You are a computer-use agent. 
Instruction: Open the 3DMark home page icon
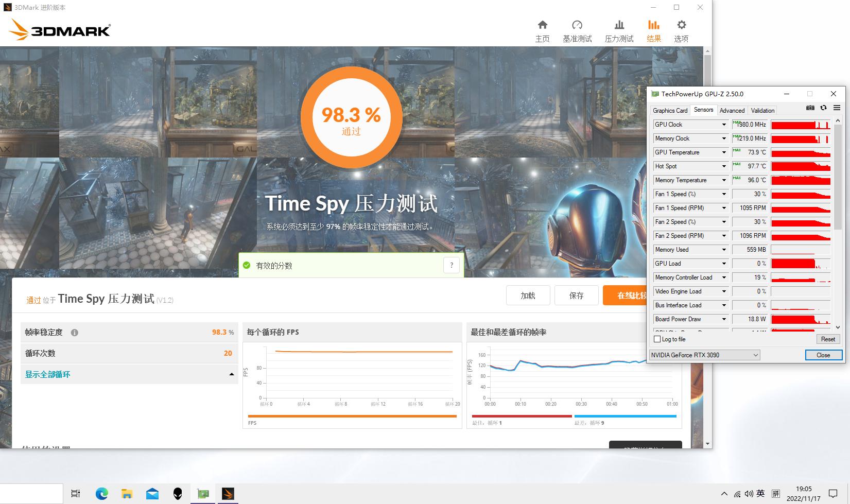[542, 25]
